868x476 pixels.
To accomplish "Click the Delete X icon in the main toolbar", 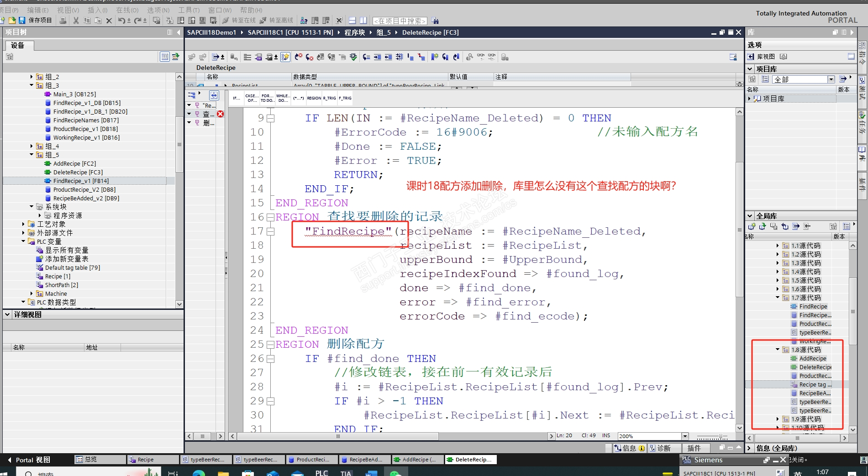I will click(x=109, y=21).
